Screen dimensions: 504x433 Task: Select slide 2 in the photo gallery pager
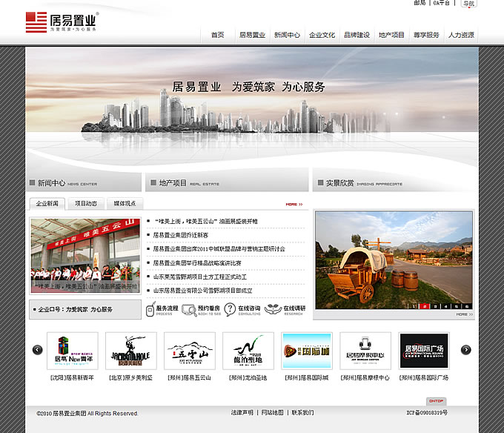pyautogui.click(x=425, y=305)
